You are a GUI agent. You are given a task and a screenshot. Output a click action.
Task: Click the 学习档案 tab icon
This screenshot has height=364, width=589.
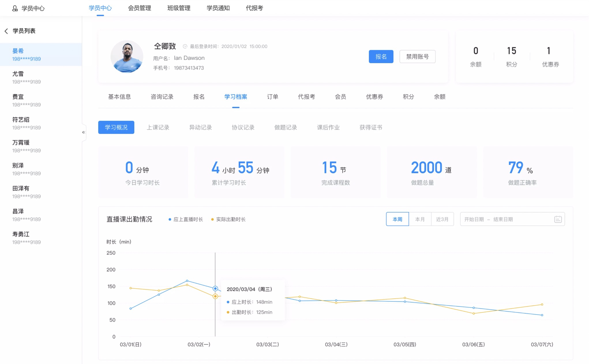click(236, 96)
